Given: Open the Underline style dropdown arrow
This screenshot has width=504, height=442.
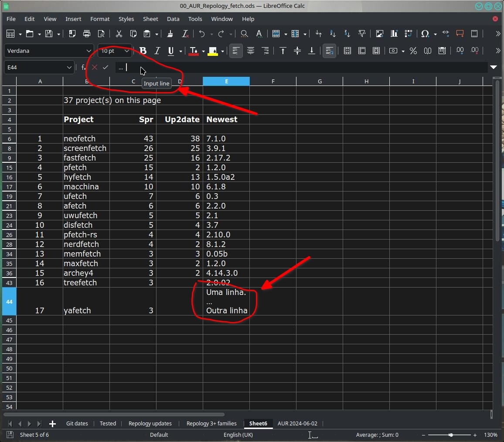Looking at the screenshot, I should pos(180,51).
